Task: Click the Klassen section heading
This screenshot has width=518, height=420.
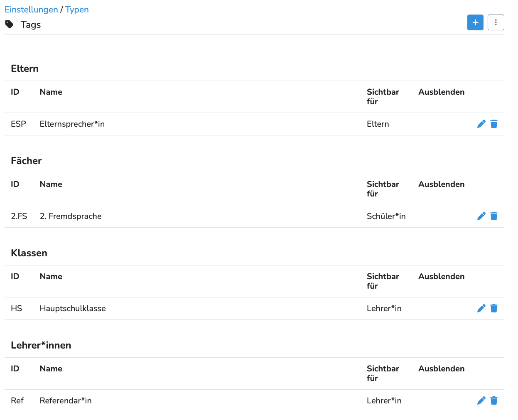Action: [x=29, y=253]
